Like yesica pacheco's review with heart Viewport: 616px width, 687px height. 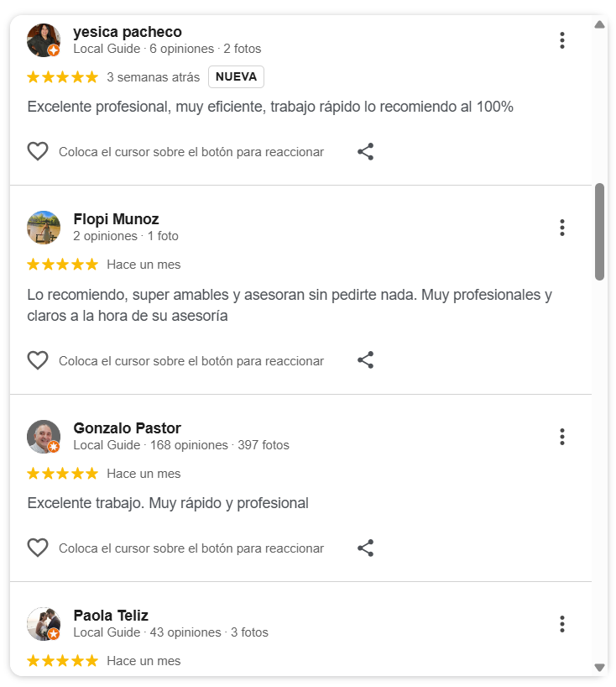point(38,152)
